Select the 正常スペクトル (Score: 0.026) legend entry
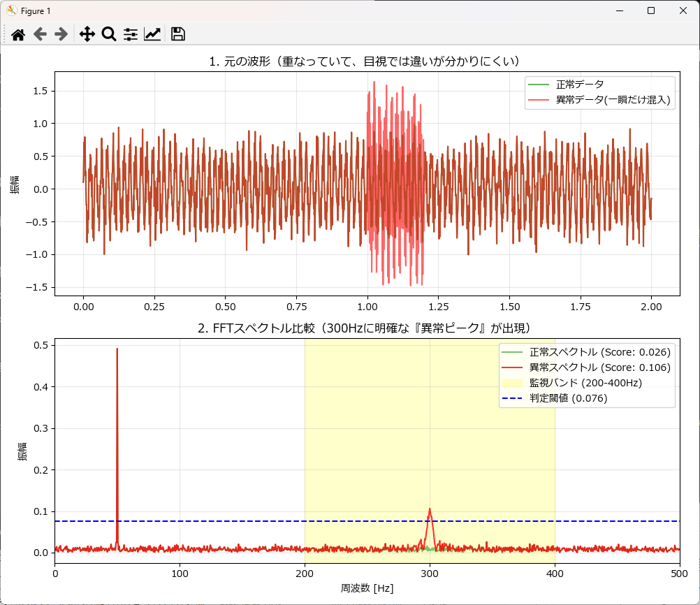This screenshot has height=605, width=700. [x=599, y=352]
